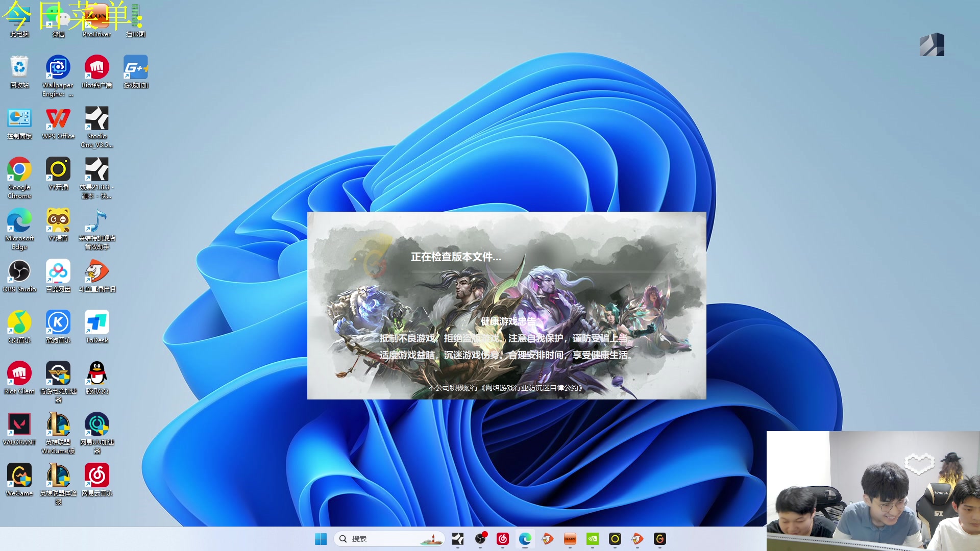Open 百度网盘 desktop shortcut
This screenshot has height=551, width=980.
pyautogui.click(x=58, y=275)
